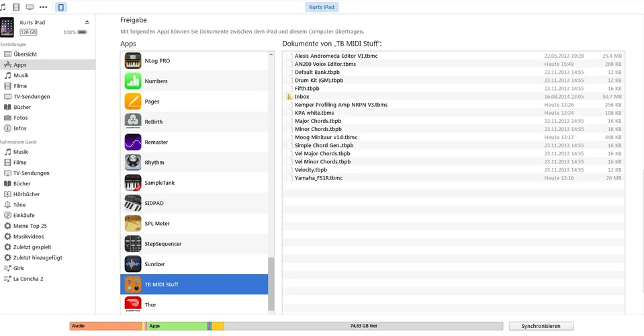Open the Meine Top 25 playlist
This screenshot has width=644, height=336.
coord(48,226)
